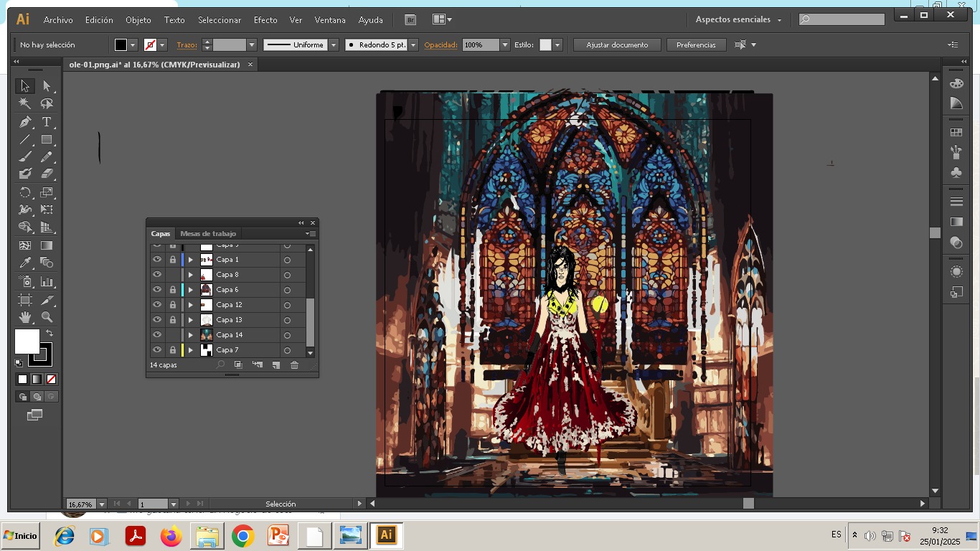This screenshot has width=980, height=551.
Task: Hide Capa 1 layer visibility eye
Action: 157,260
